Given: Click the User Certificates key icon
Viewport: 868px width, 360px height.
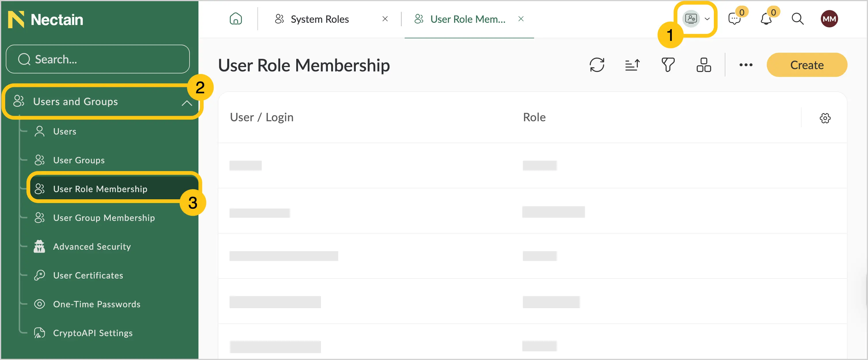Looking at the screenshot, I should [39, 275].
